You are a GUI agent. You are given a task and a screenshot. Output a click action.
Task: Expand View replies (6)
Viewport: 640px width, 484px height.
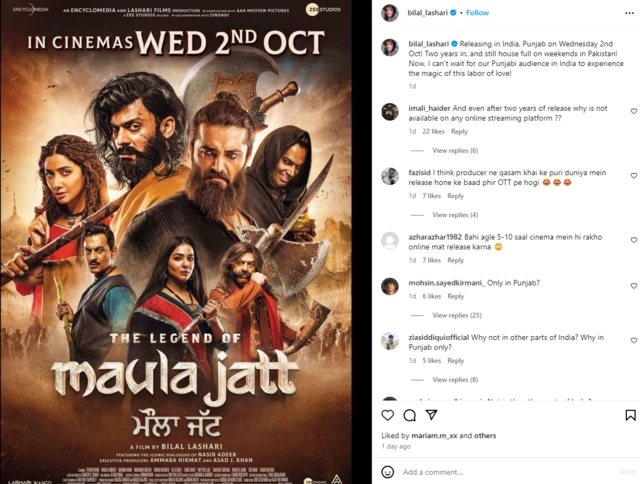click(455, 151)
